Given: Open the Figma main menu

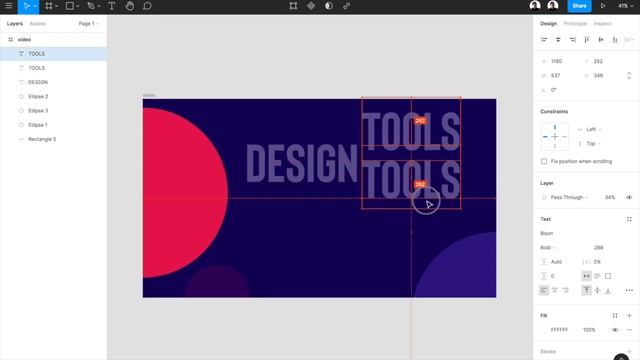Looking at the screenshot, I should point(9,6).
